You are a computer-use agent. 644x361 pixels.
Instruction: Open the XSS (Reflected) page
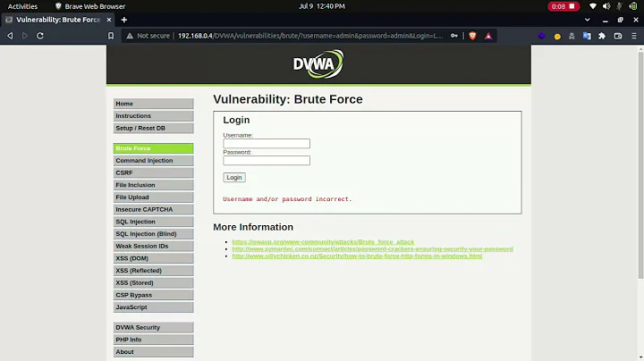coord(153,271)
